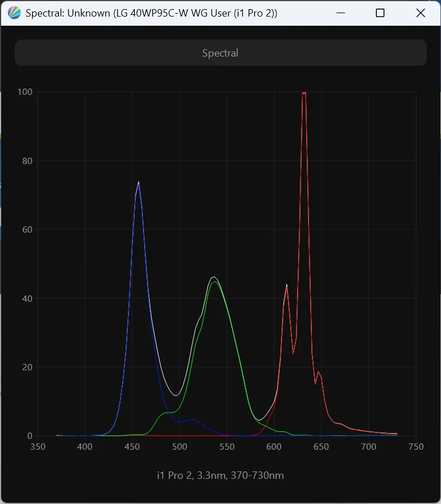Image resolution: width=441 pixels, height=504 pixels.
Task: Click the 60 label on the vertical axis
Action: point(26,230)
